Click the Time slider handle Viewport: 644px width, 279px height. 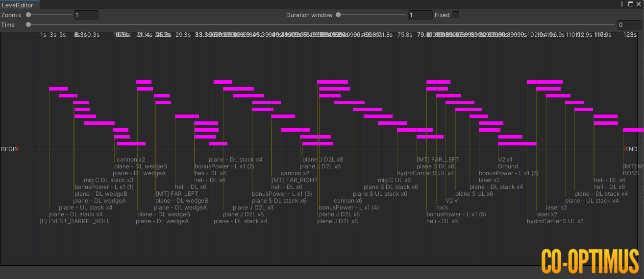click(28, 24)
